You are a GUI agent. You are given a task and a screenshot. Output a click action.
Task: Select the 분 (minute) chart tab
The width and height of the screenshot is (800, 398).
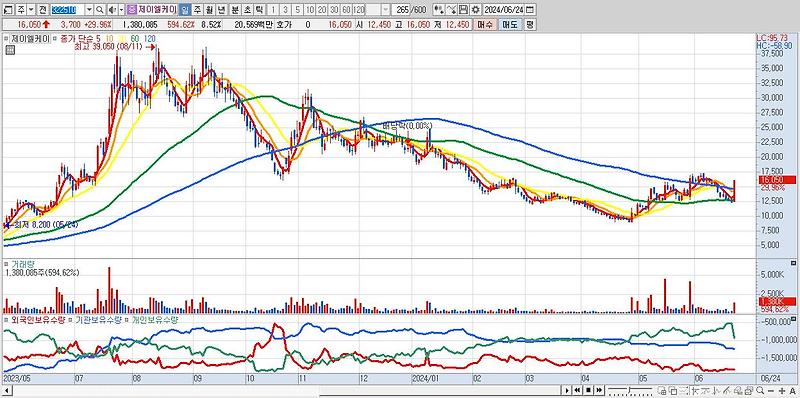(234, 10)
